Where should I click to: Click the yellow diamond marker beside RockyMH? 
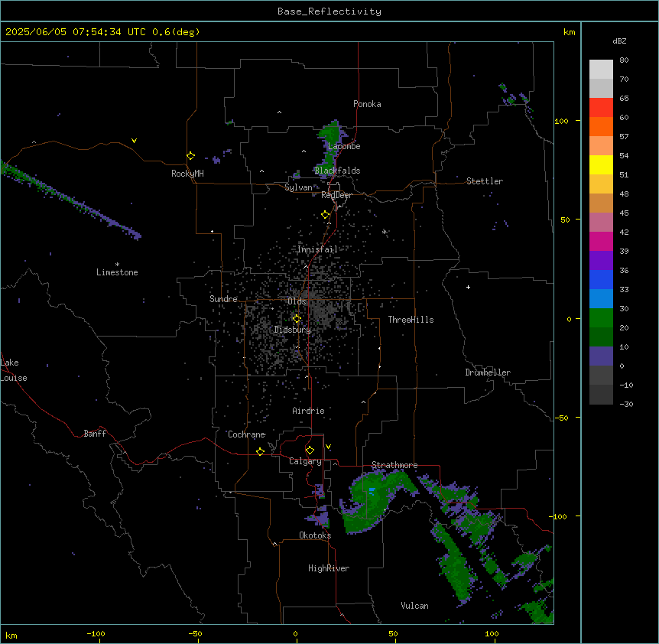(x=190, y=156)
